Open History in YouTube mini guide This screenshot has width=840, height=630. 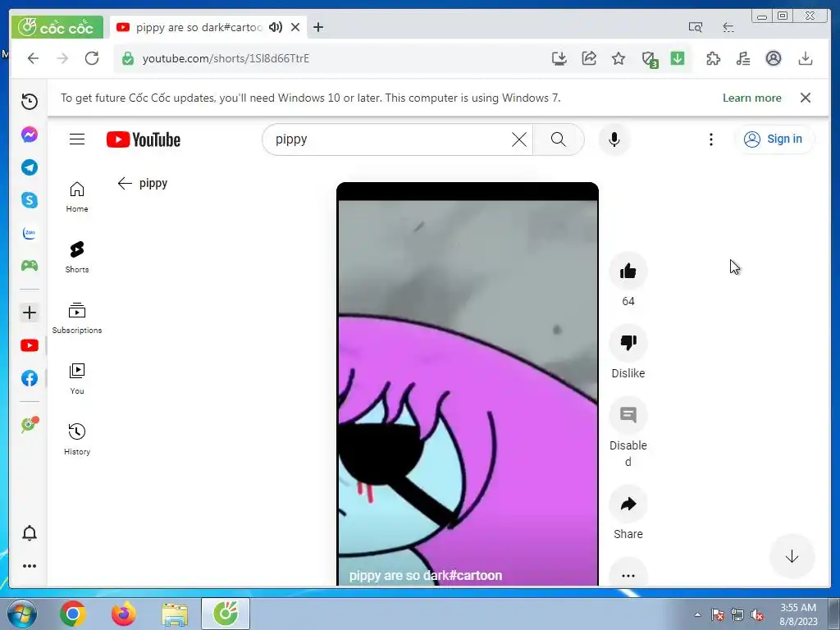click(77, 440)
